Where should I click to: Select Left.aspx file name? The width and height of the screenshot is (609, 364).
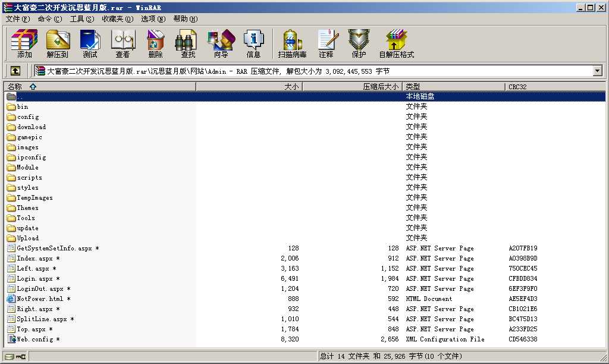tap(36, 268)
